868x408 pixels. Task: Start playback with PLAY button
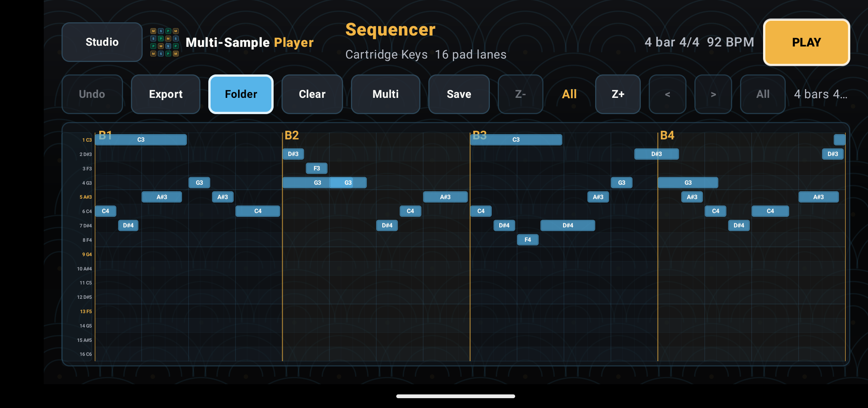(x=806, y=42)
